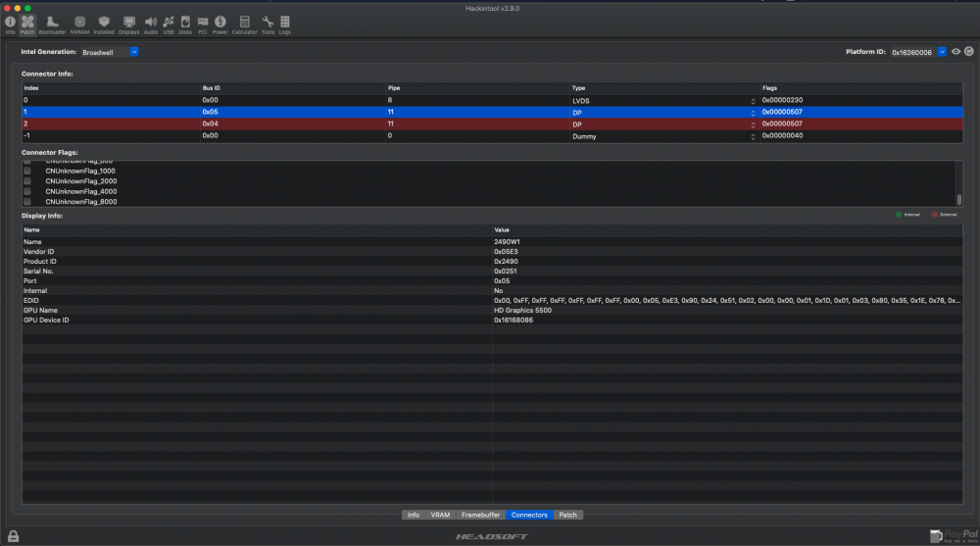980x546 pixels.
Task: Click the lock icon at bottom left
Action: [14, 535]
